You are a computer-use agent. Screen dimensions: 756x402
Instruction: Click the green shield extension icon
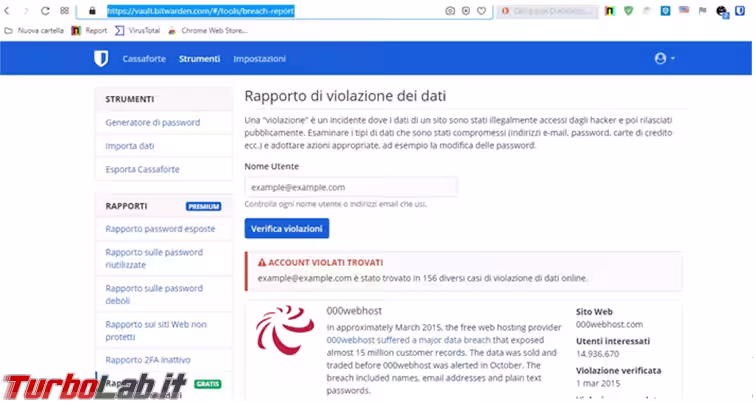(628, 11)
